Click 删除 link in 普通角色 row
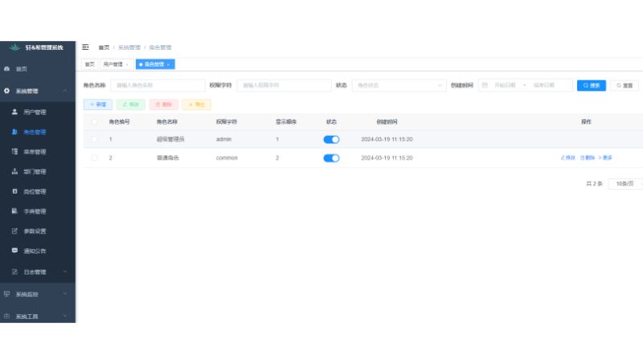Screen dimensions: 643x364 click(x=588, y=157)
